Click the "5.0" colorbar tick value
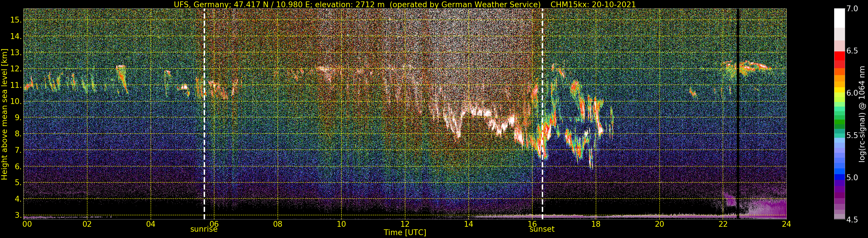 pos(852,177)
